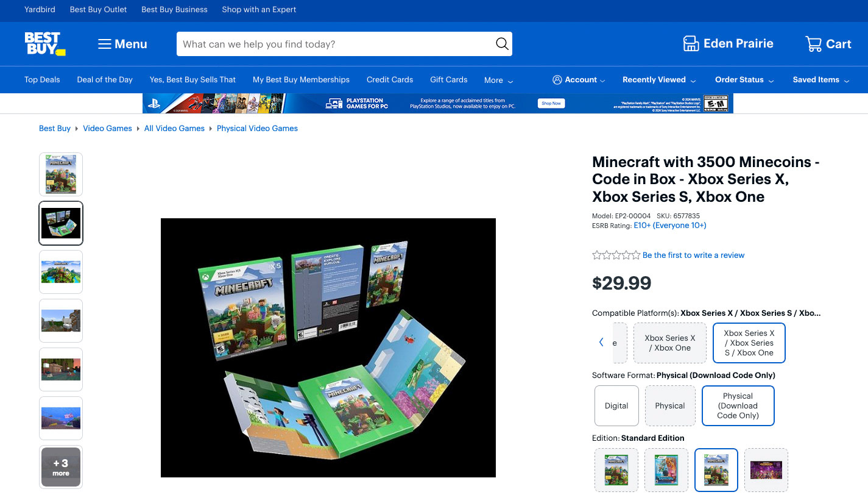Select the Physical software format option
Viewport: 868px width, 503px height.
point(670,405)
